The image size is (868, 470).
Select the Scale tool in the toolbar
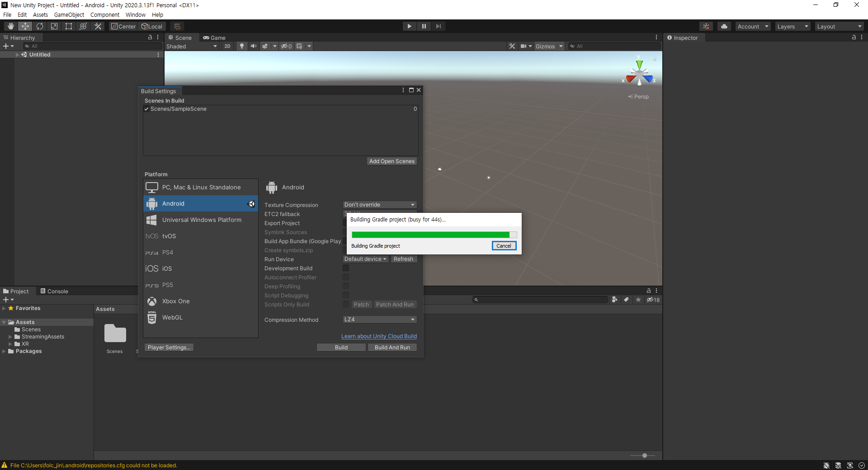[54, 26]
